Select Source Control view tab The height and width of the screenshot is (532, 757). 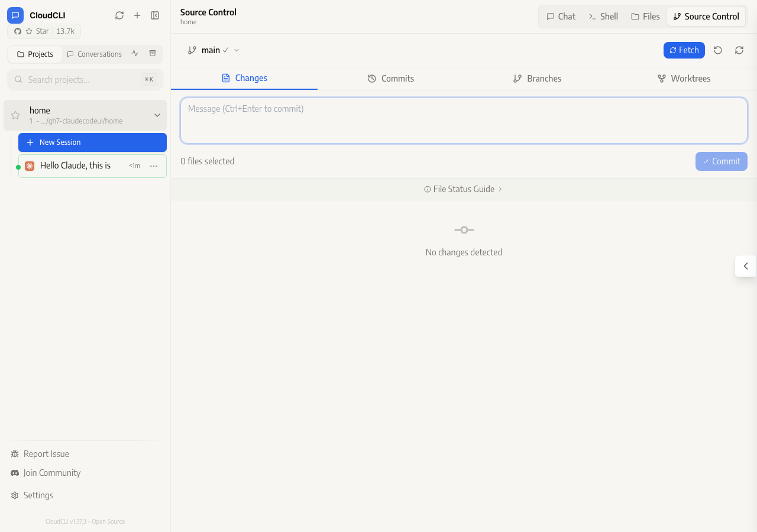pyautogui.click(x=706, y=17)
